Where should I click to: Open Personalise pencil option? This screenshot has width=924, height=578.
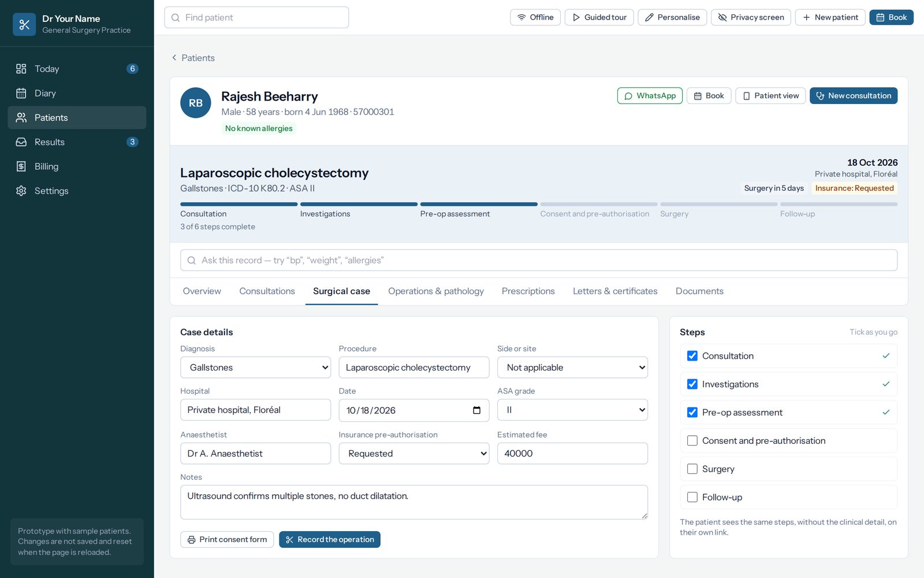(x=672, y=17)
